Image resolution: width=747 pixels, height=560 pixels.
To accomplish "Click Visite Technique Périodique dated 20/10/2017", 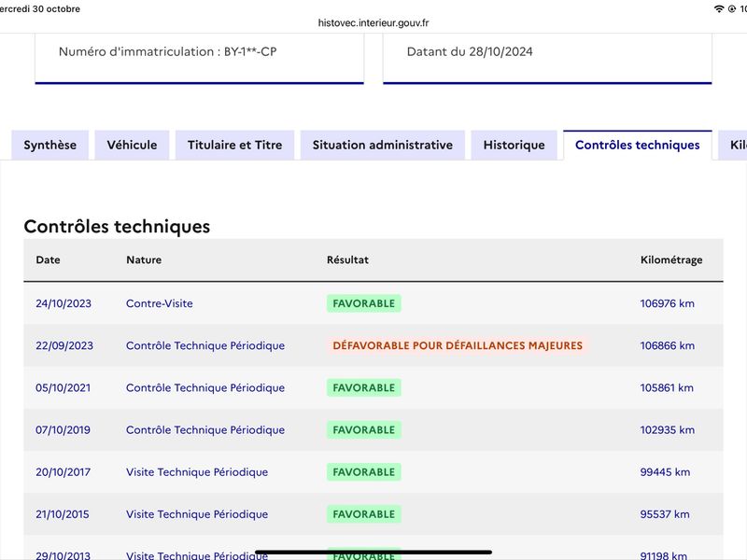I will tap(197, 472).
